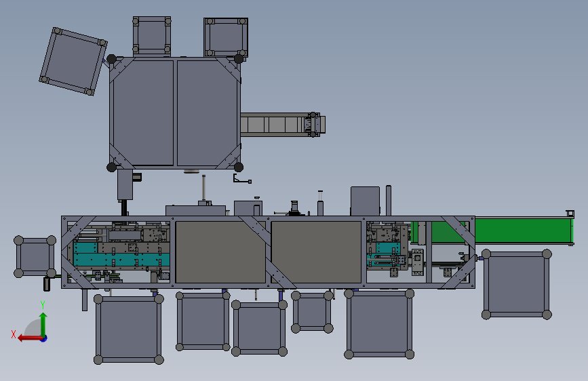Select the left square frame atop the upper cabinet
Image resolution: width=588 pixels, height=381 pixels.
[152, 36]
